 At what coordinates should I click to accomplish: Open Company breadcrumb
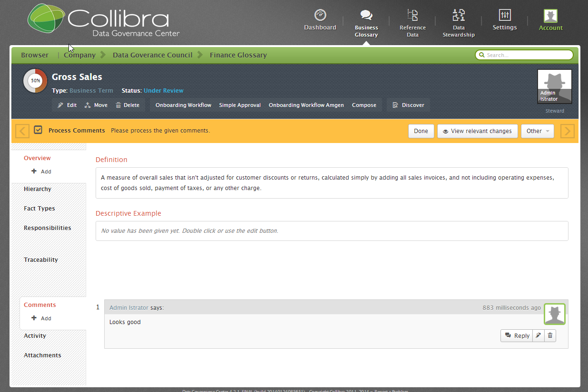(x=80, y=55)
